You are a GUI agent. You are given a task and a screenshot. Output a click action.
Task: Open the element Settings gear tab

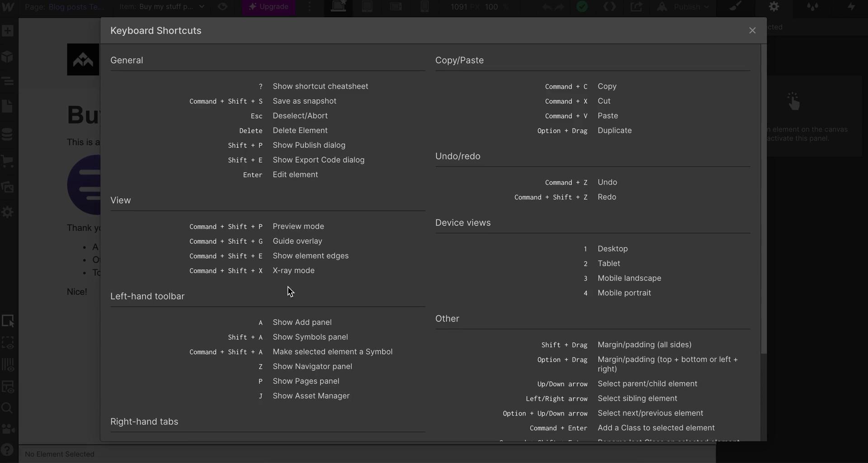point(774,7)
